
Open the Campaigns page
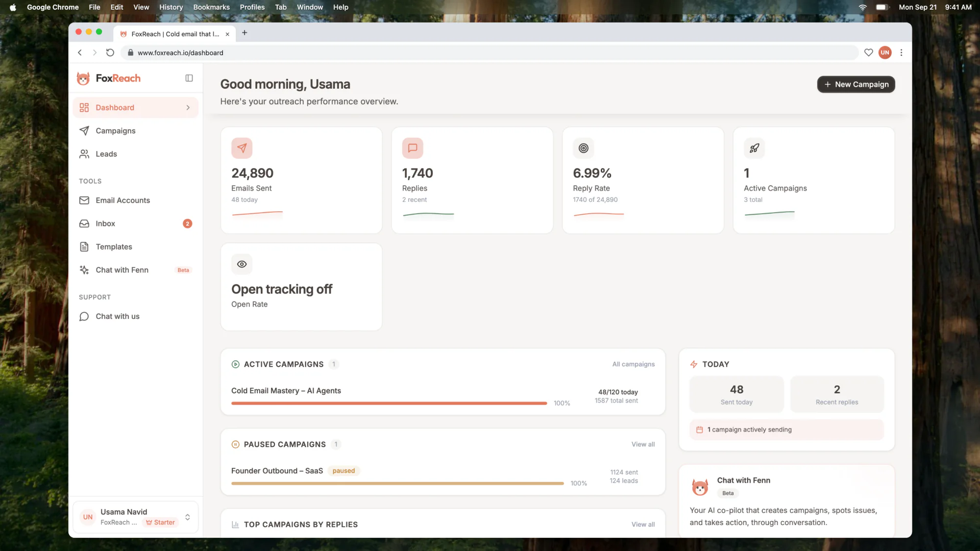point(136,131)
